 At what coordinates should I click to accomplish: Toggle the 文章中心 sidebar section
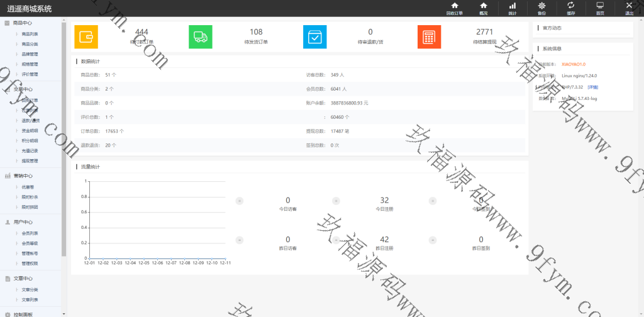(23, 278)
